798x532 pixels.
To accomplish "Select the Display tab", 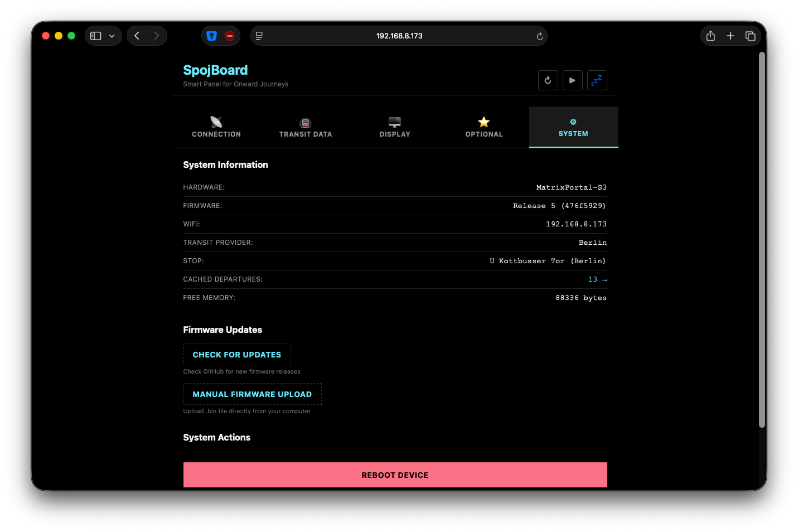I will pos(395,127).
